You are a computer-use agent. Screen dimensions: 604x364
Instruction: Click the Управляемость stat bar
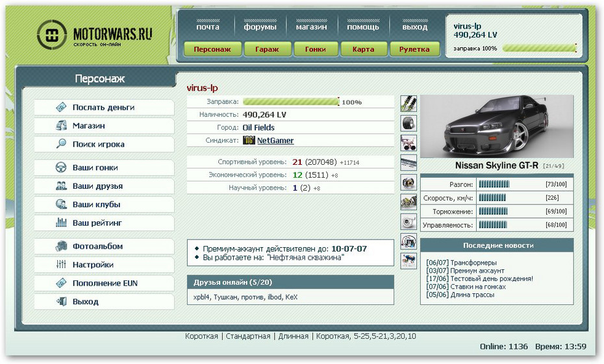coord(493,224)
